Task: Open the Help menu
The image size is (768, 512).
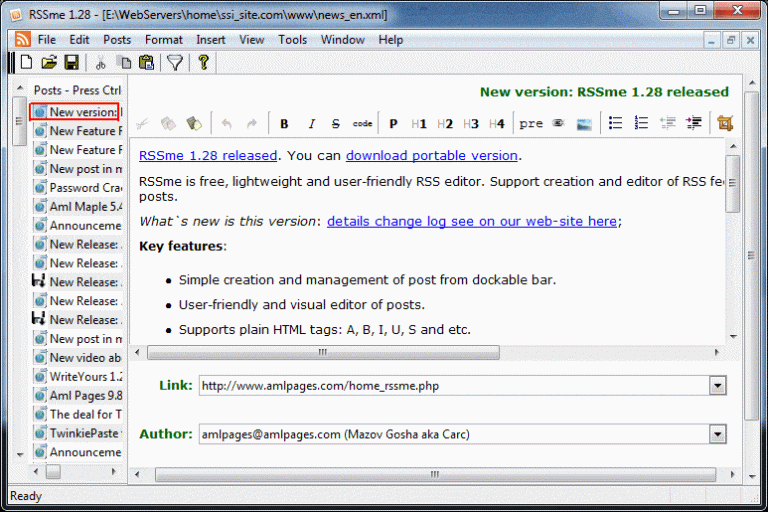Action: pyautogui.click(x=390, y=40)
